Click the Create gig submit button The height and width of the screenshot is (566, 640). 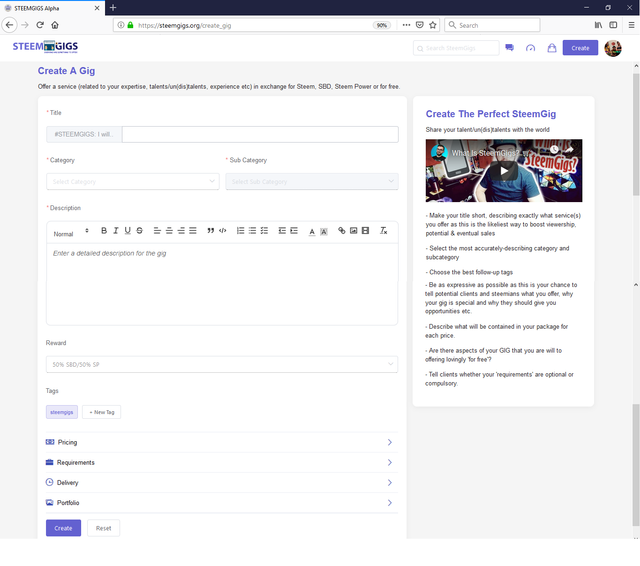point(63,528)
